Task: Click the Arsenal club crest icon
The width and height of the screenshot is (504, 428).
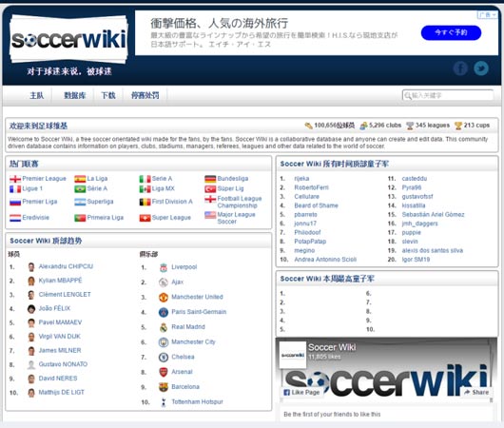Action: pos(164,372)
